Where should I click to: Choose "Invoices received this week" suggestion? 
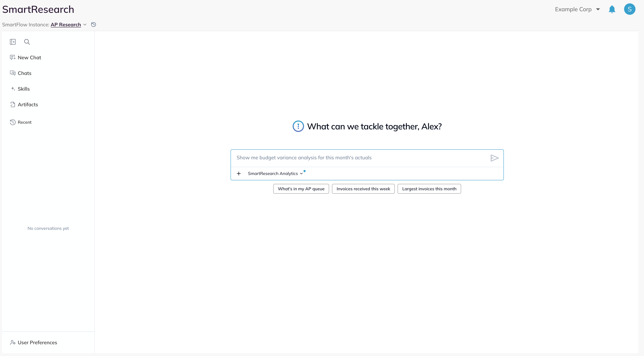[363, 189]
